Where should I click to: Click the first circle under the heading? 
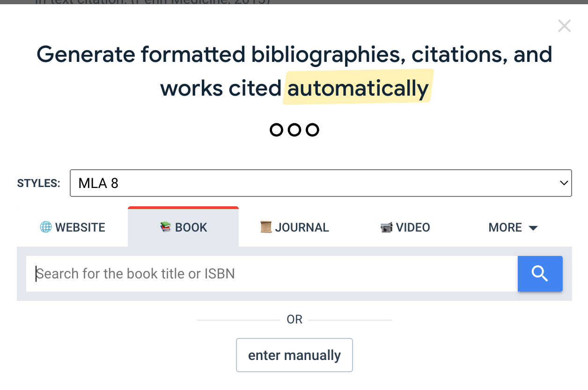click(277, 130)
